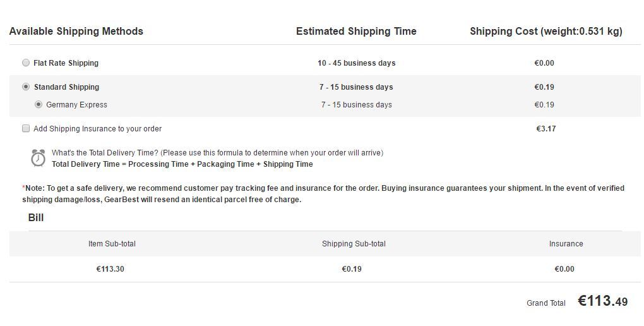The image size is (644, 326).
Task: Select the Standard Shipping radio button
Action: (26, 87)
